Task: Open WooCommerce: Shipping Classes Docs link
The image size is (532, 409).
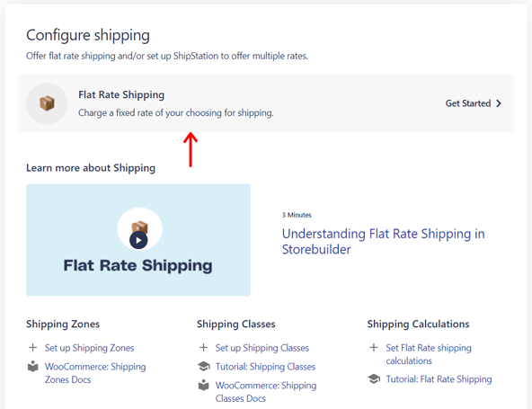Action: click(x=266, y=392)
